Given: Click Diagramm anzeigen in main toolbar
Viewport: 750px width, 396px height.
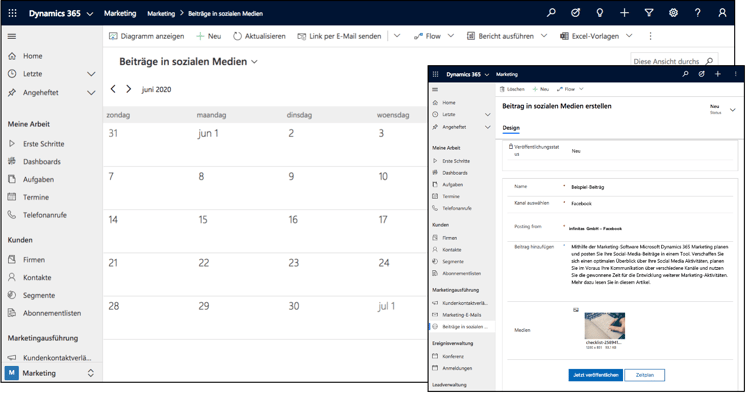Looking at the screenshot, I should [146, 36].
